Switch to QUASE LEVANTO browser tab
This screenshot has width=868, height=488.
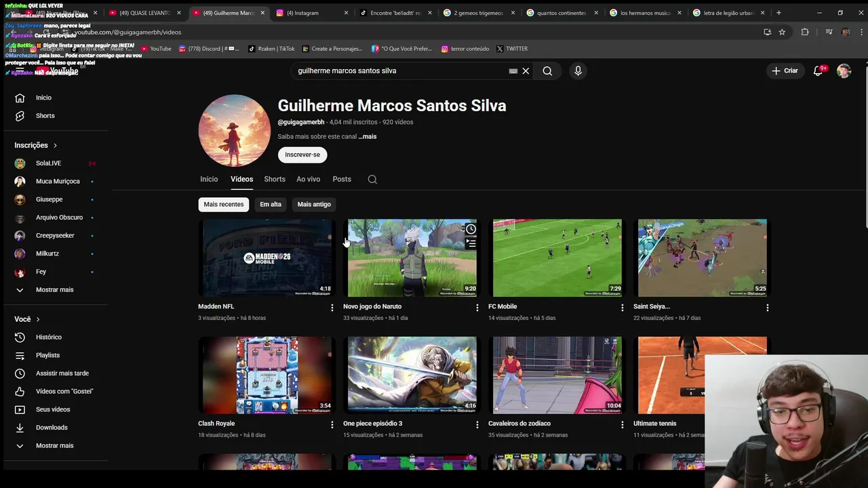tap(144, 13)
